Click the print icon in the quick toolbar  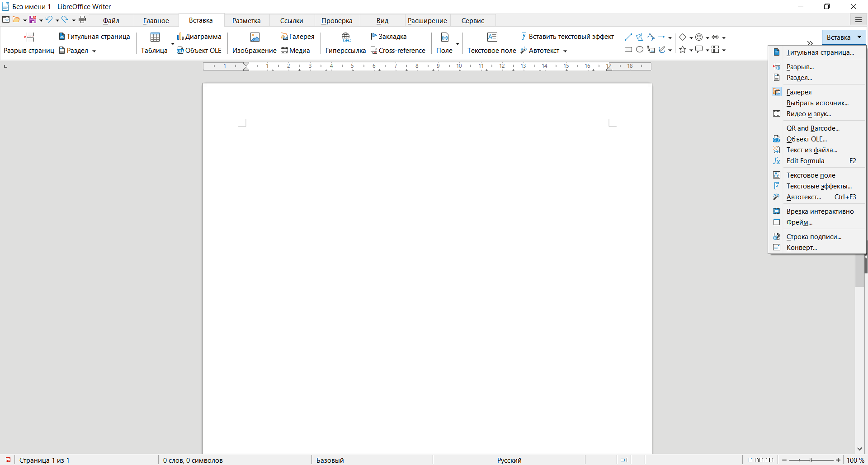click(x=82, y=19)
